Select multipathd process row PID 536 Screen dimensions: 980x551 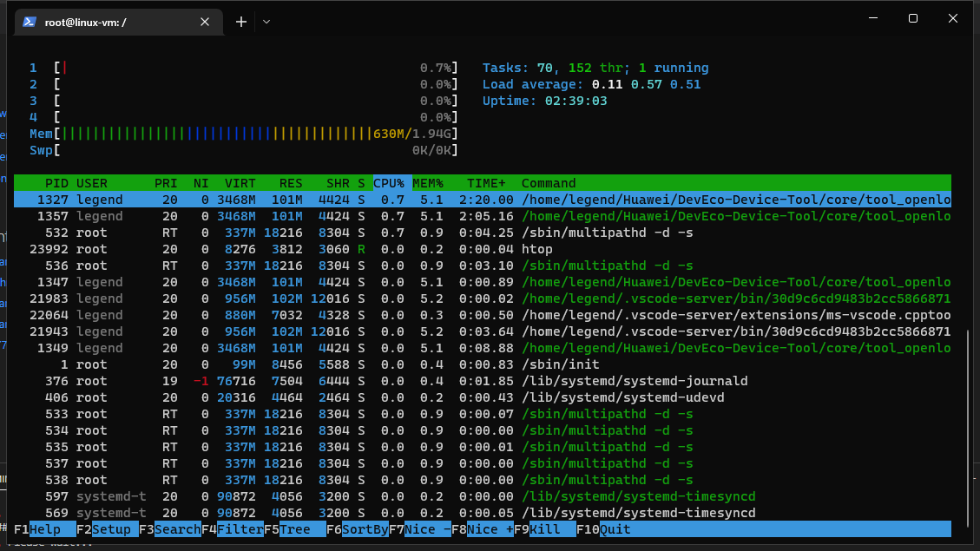tap(483, 266)
